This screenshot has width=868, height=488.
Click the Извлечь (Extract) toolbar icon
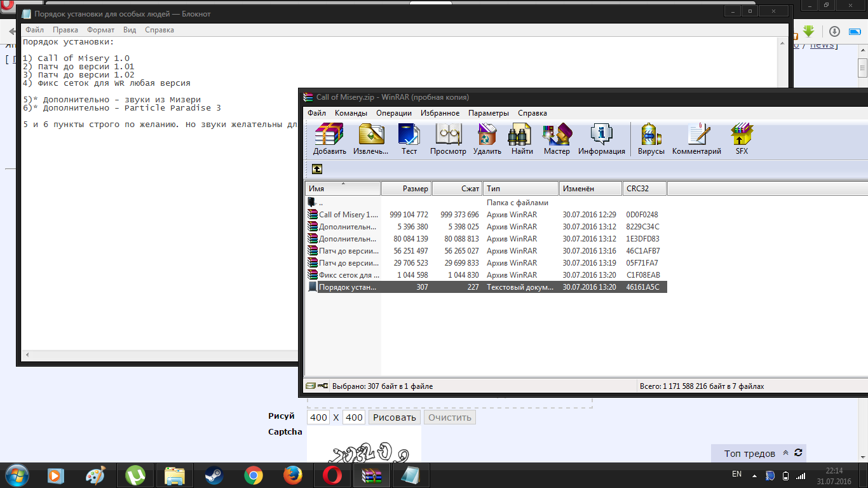point(371,139)
